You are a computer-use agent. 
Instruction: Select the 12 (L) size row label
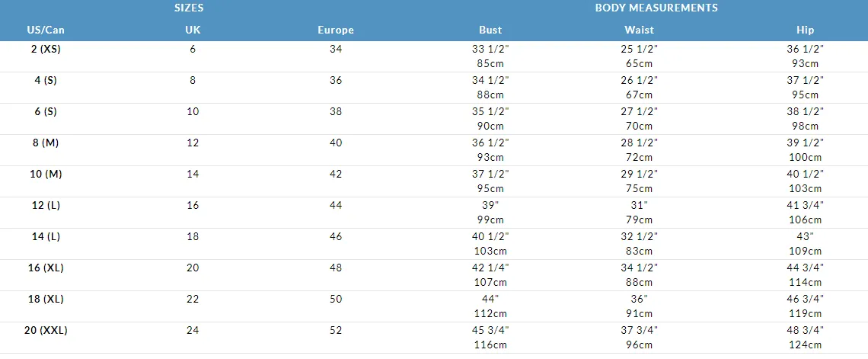[x=46, y=206]
